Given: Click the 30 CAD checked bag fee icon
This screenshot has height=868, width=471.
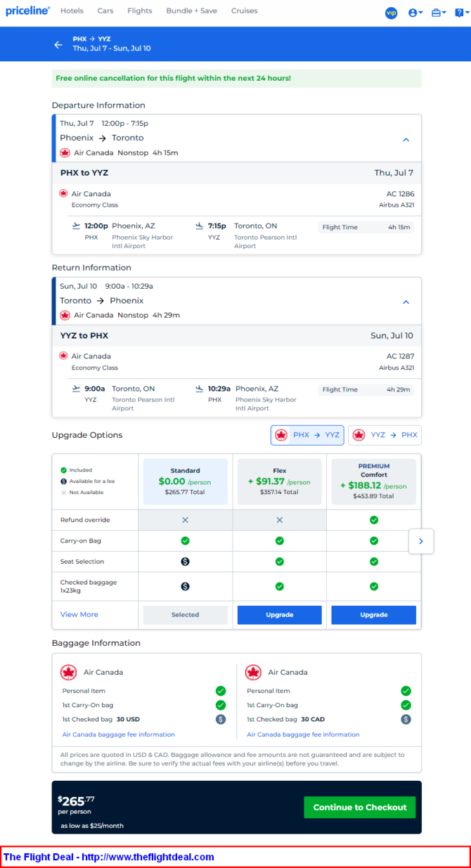Looking at the screenshot, I should (x=406, y=719).
